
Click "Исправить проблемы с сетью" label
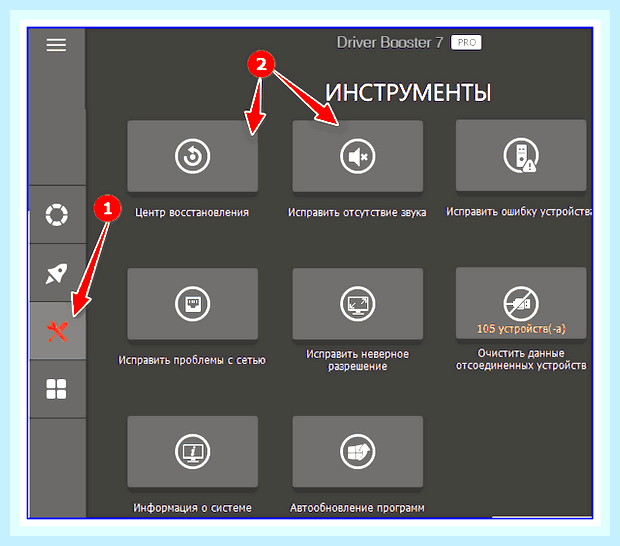(x=192, y=360)
